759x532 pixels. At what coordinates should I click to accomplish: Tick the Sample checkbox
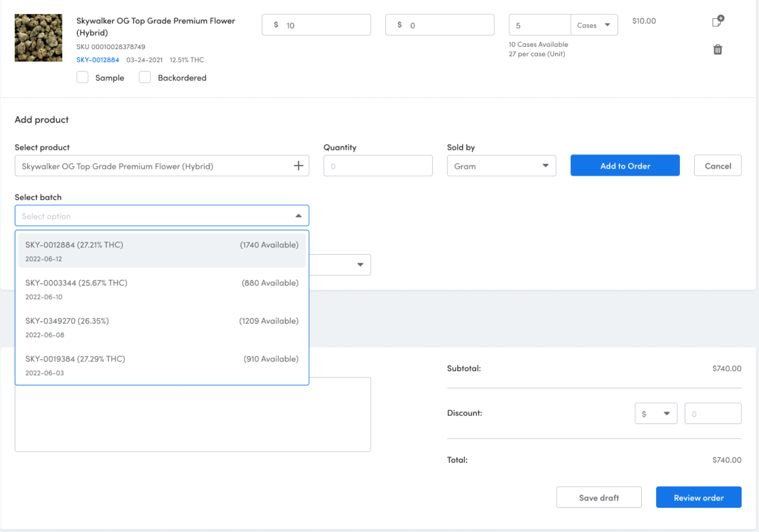[x=82, y=77]
